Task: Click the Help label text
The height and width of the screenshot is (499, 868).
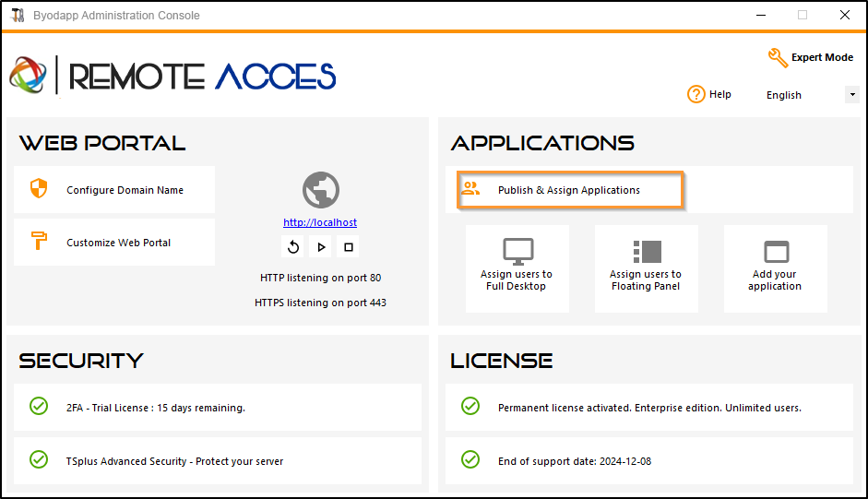Action: click(720, 95)
